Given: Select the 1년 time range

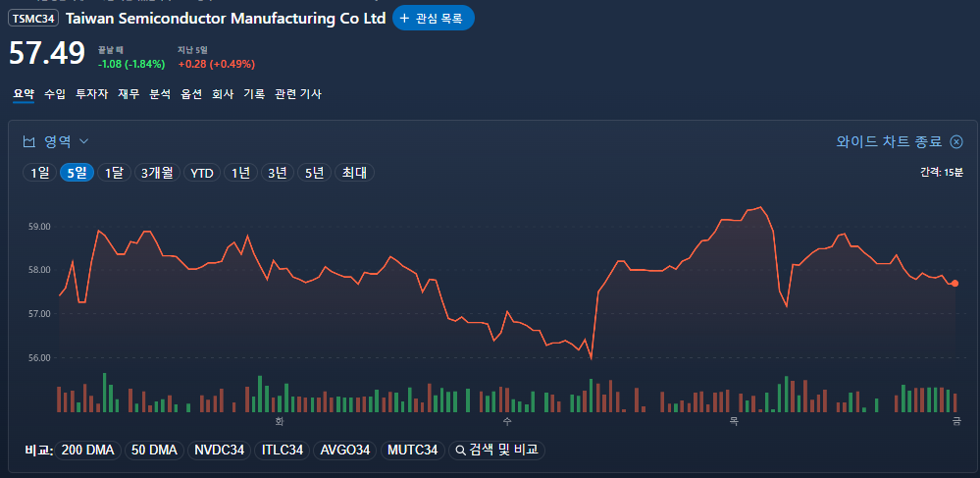Looking at the screenshot, I should click(x=240, y=173).
